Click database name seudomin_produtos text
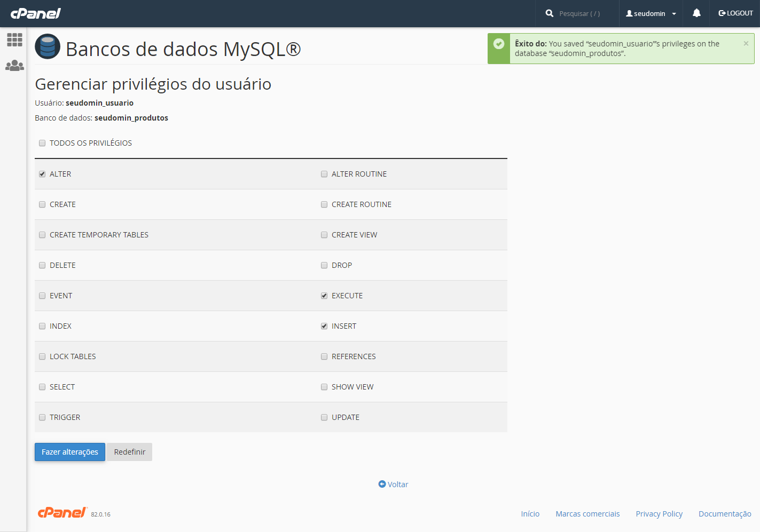This screenshot has height=532, width=760. (131, 118)
